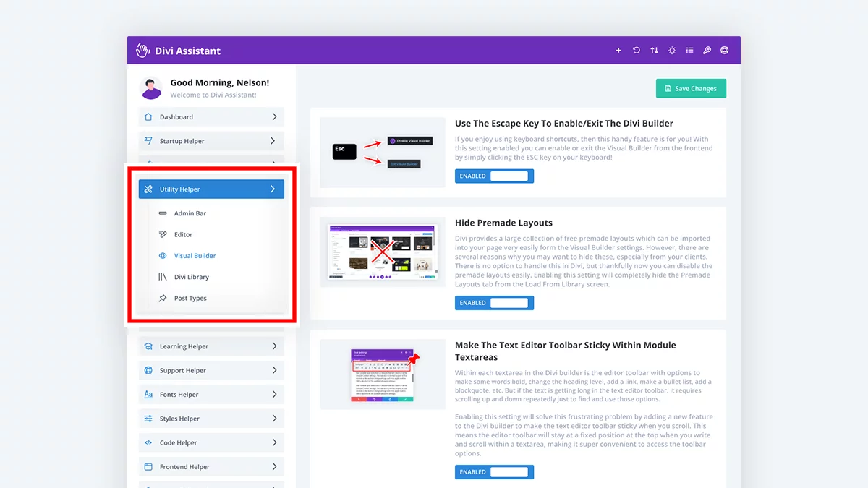Click the reset arrow icon in header
The image size is (868, 488).
coord(637,51)
